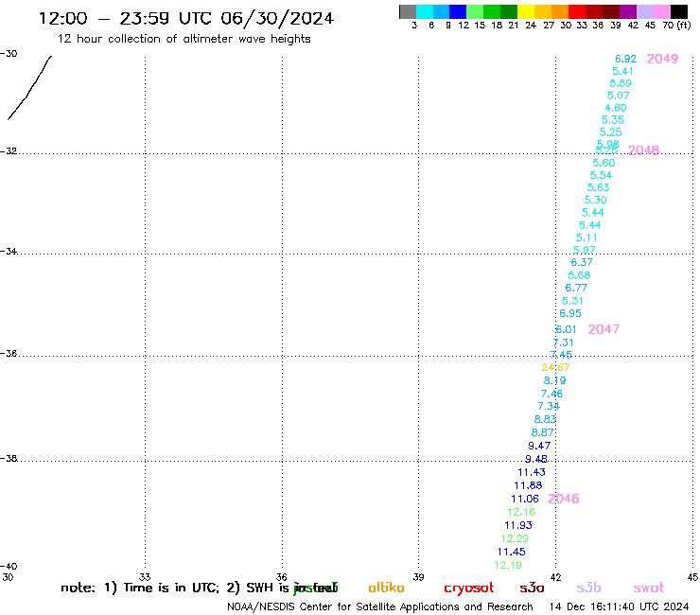Click the wave height value 8.83
This screenshot has height=615, width=700.
545,419
